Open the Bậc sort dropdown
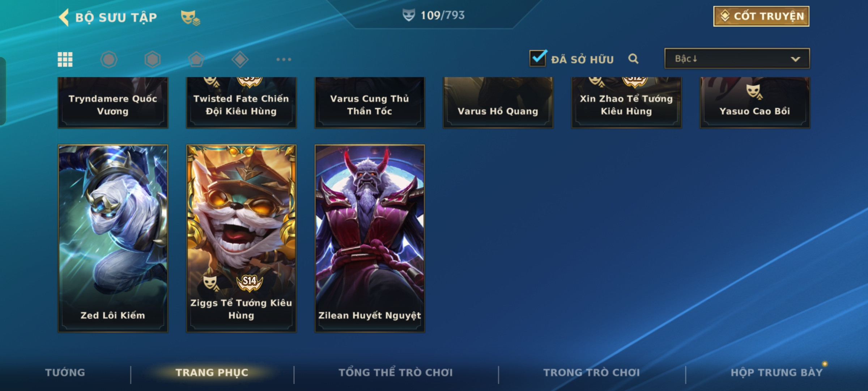Image resolution: width=868 pixels, height=391 pixels. pos(737,58)
